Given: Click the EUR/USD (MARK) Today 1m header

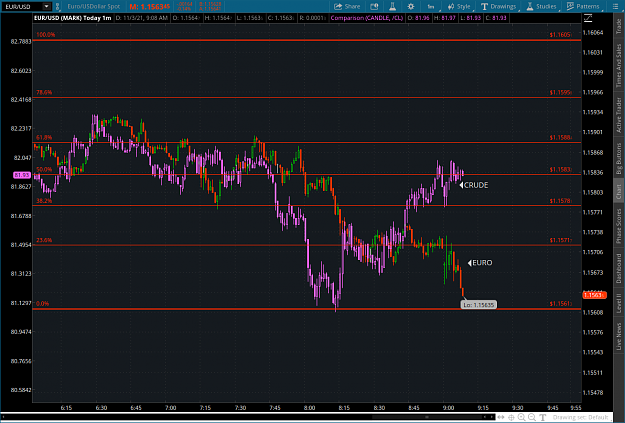Looking at the screenshot, I should point(73,18).
